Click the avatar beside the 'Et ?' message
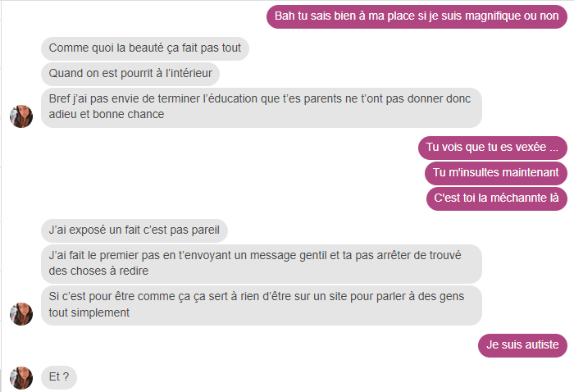This screenshot has height=392, width=574. pos(21,378)
